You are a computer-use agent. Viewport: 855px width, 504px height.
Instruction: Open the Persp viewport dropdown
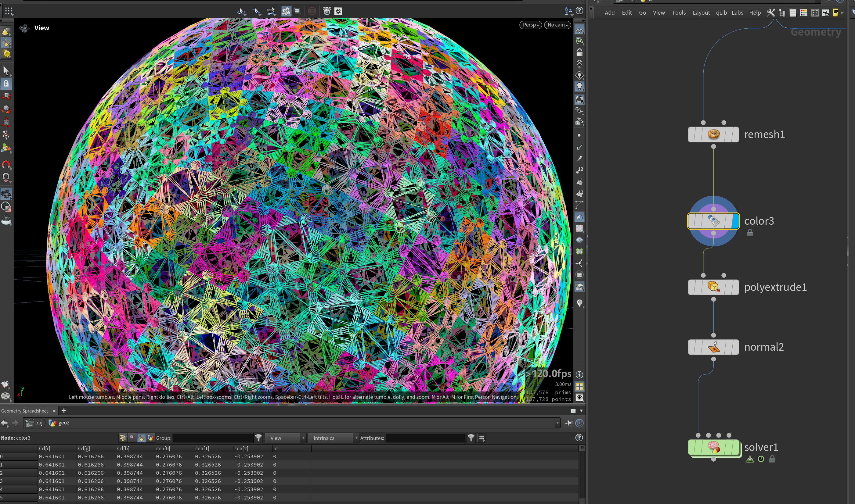(x=530, y=25)
